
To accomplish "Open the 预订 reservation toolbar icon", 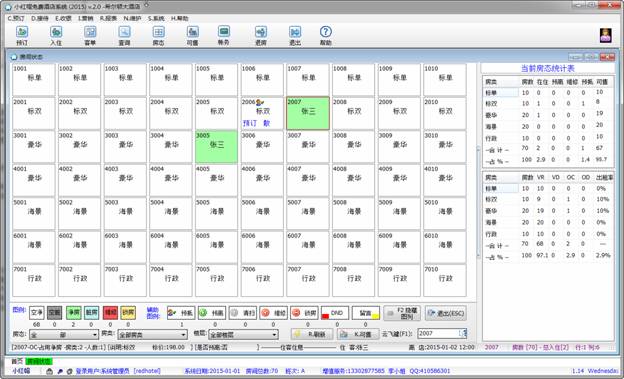I will point(22,32).
